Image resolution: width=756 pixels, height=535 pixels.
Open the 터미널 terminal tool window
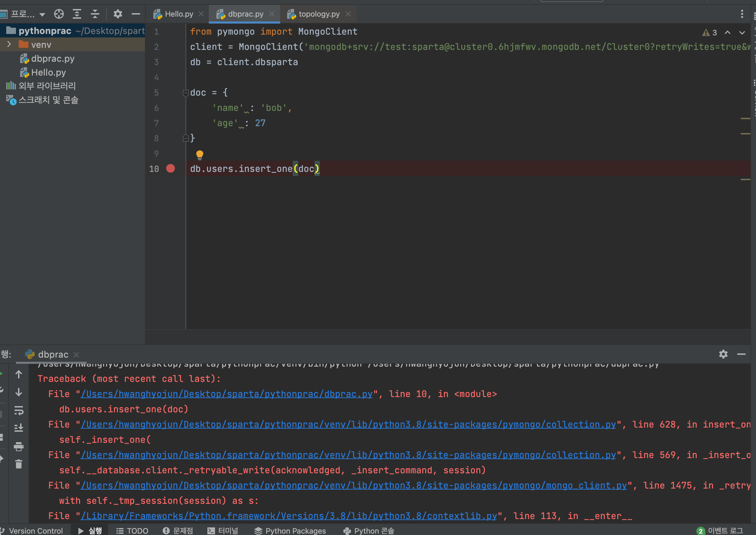[x=223, y=530]
